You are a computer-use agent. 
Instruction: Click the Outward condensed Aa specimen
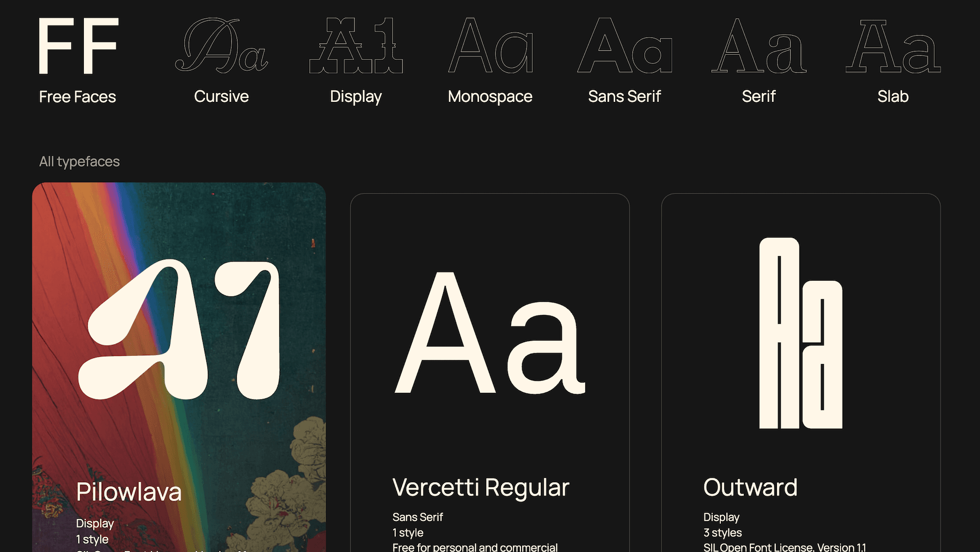point(800,333)
